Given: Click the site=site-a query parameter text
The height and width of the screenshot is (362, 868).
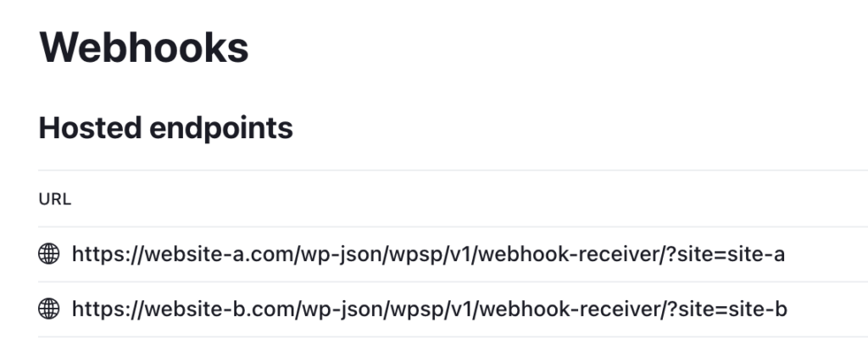Looking at the screenshot, I should click(x=736, y=253).
